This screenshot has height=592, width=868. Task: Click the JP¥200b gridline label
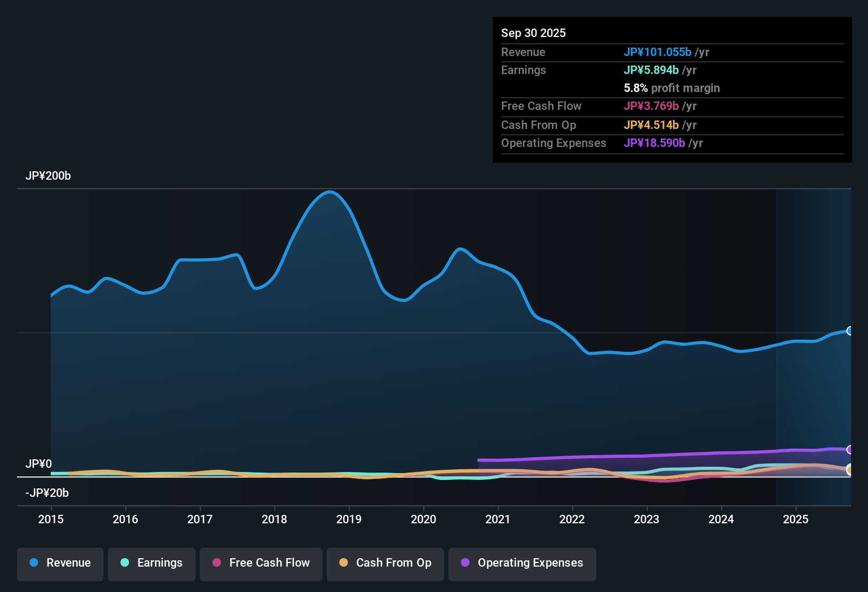[x=48, y=176]
